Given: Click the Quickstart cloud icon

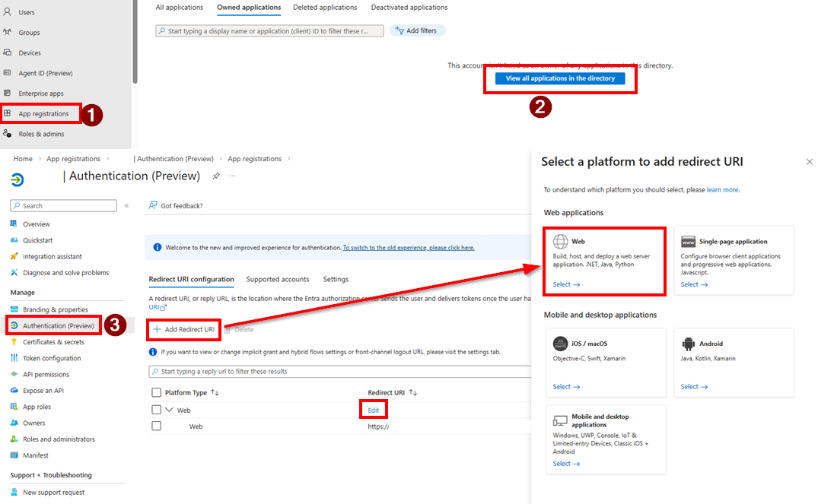Looking at the screenshot, I should [14, 239].
